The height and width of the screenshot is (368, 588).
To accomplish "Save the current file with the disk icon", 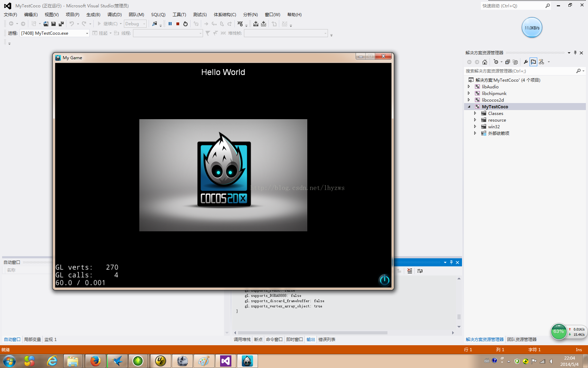I will click(54, 24).
